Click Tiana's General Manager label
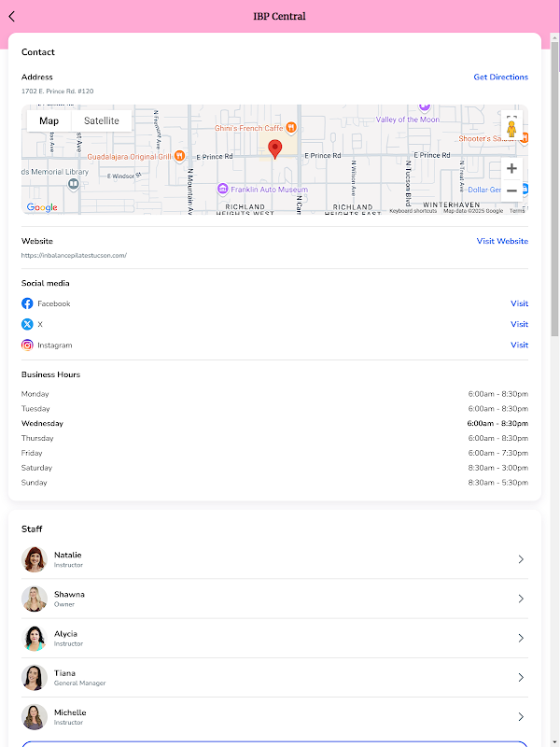 click(79, 684)
